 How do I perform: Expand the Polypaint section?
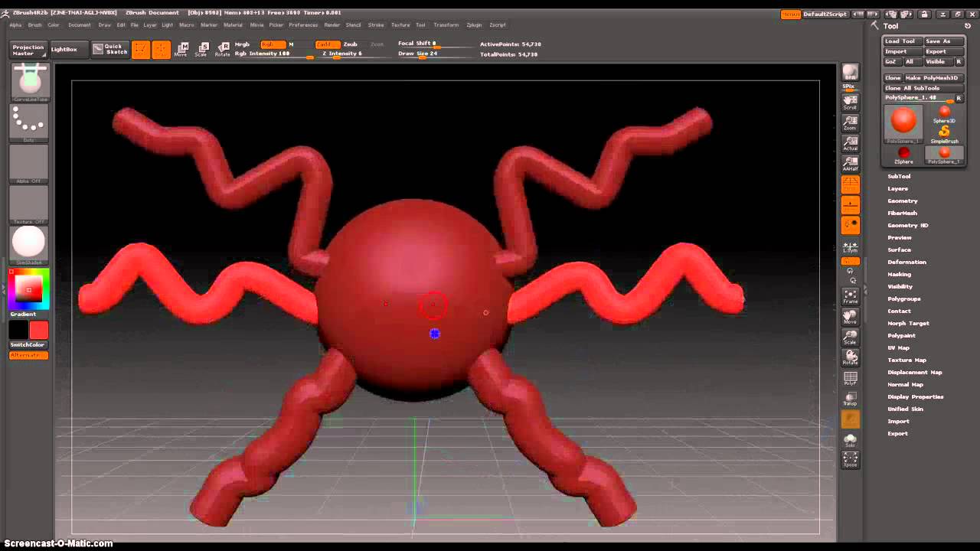tap(901, 335)
